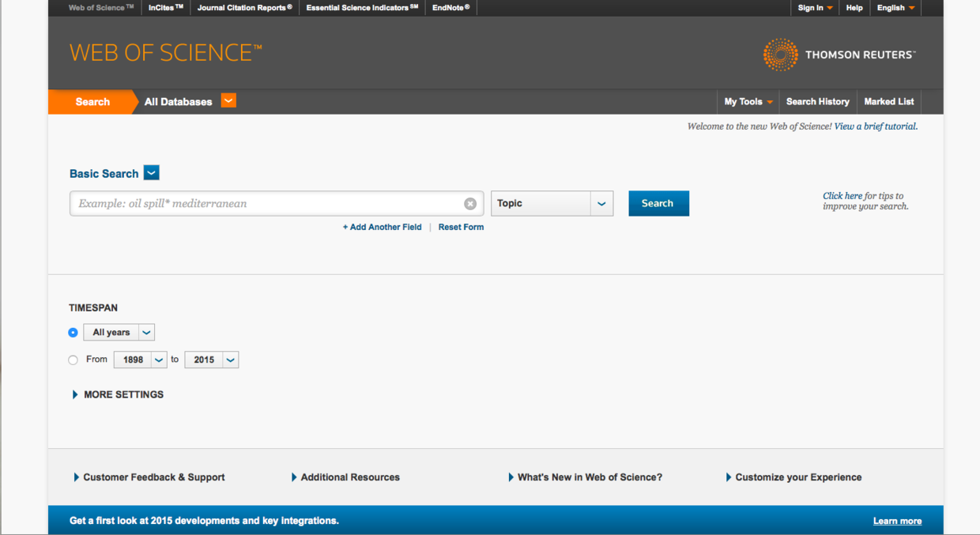Select the From year range radio button
This screenshot has width=980, height=535.
click(73, 360)
